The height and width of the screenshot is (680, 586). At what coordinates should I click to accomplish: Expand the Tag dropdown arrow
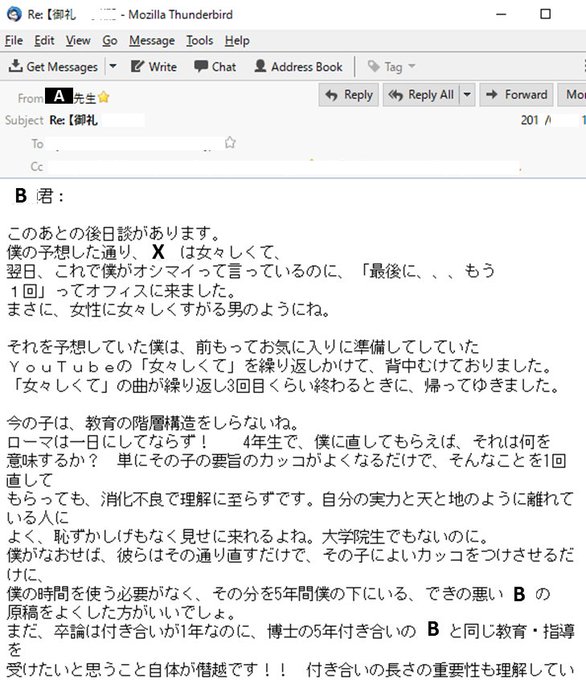(x=412, y=66)
